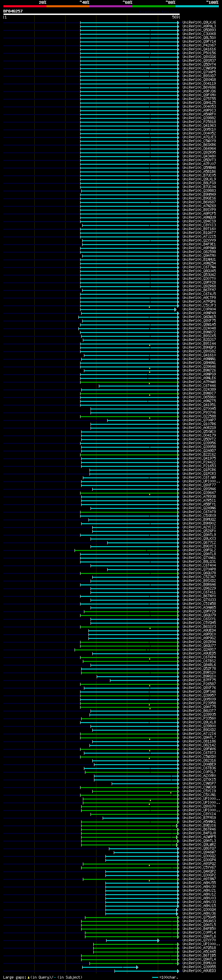Click the UniRef100_Q41616 label
Viewport: 222px width, 980px height.
point(199,49)
